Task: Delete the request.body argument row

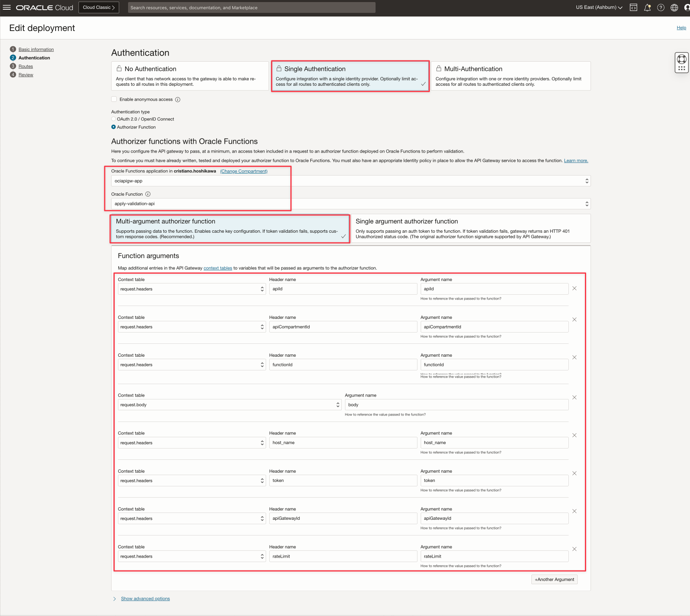Action: [x=574, y=398]
